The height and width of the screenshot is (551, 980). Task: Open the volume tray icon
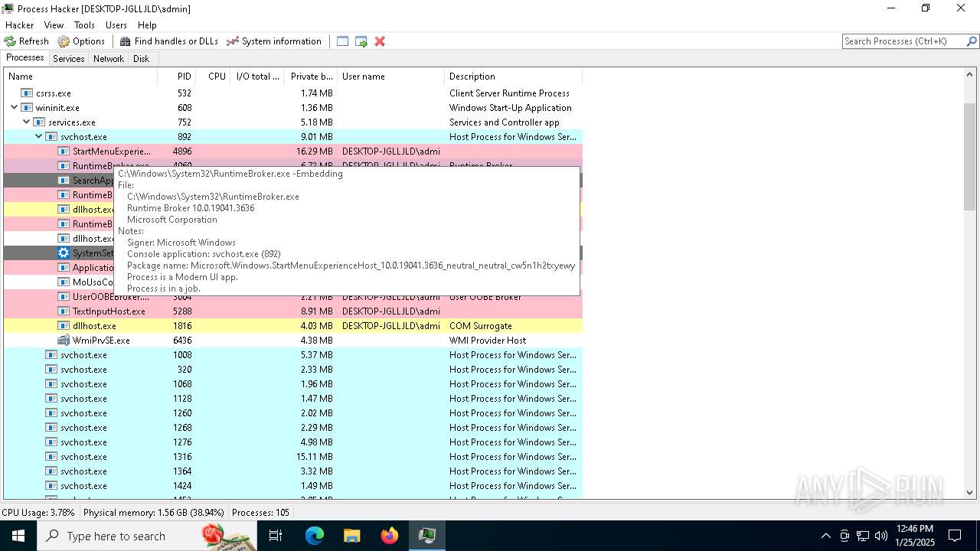pyautogui.click(x=881, y=536)
